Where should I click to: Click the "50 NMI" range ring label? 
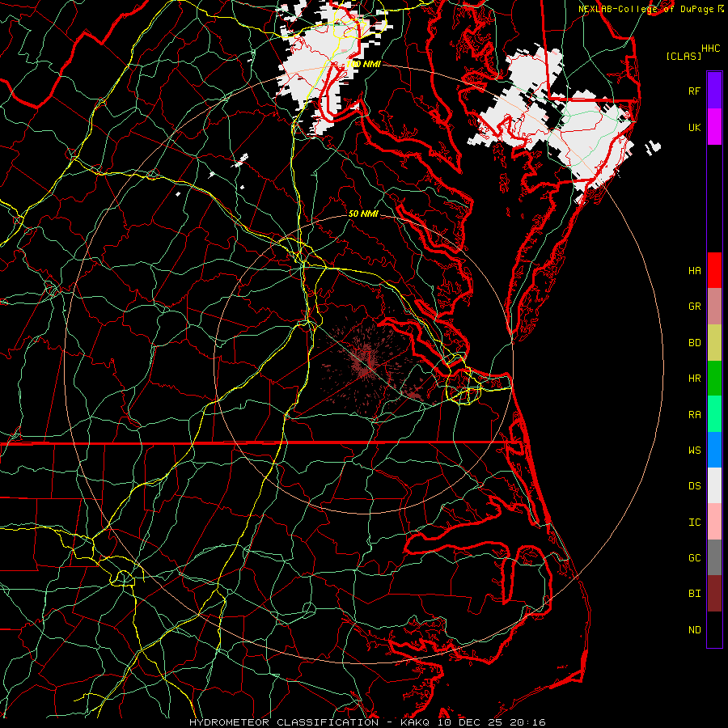tap(363, 214)
